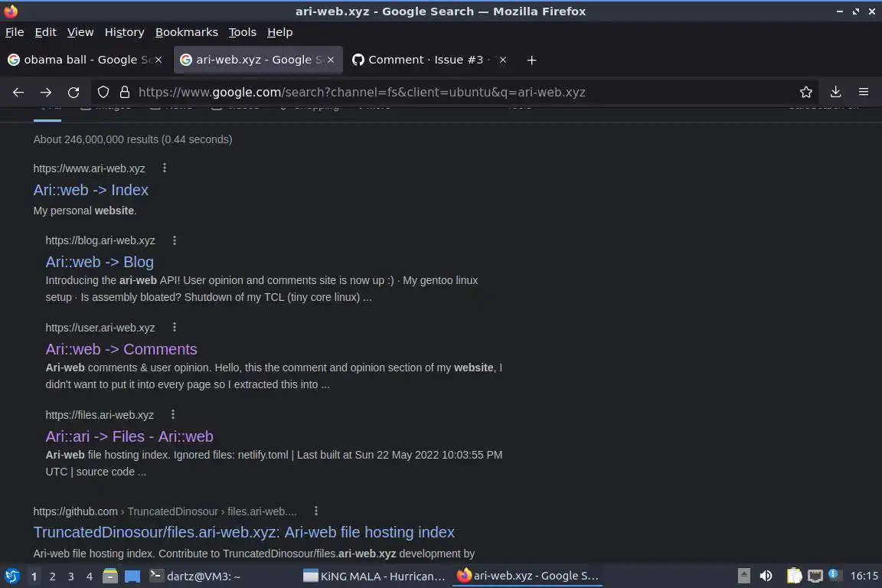Click the https://www.ari-web.xyz URL text
The width and height of the screenshot is (882, 588).
click(89, 168)
